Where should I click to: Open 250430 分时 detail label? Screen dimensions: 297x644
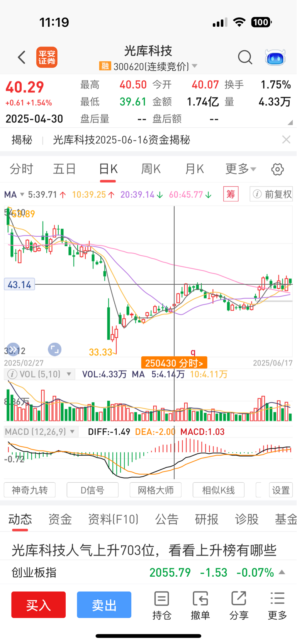174,363
